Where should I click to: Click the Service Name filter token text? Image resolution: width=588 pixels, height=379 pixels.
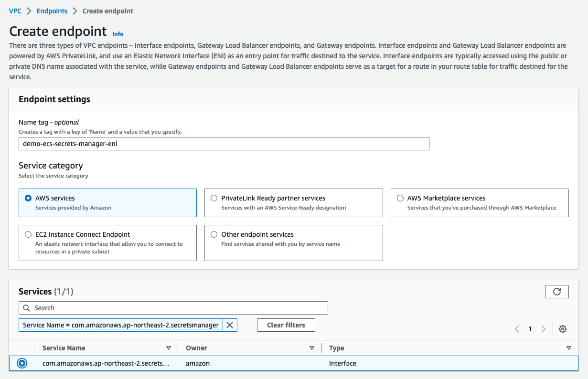click(121, 325)
